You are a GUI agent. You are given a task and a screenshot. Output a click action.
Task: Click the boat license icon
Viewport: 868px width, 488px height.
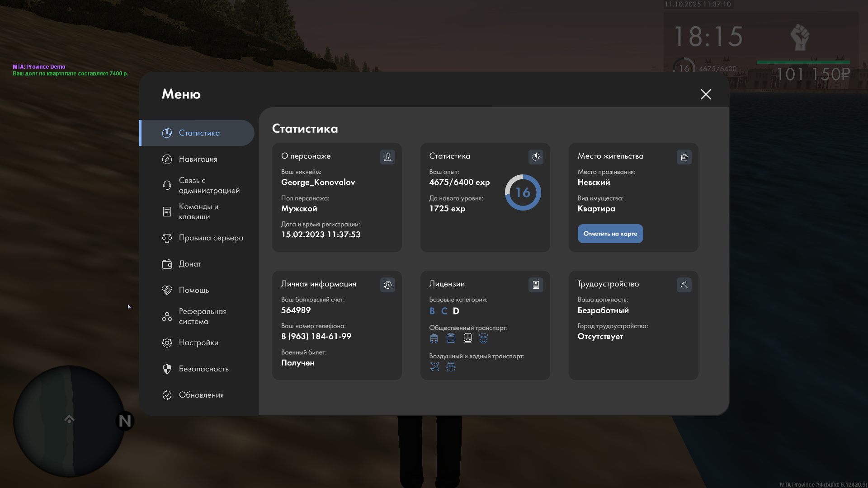tap(451, 366)
